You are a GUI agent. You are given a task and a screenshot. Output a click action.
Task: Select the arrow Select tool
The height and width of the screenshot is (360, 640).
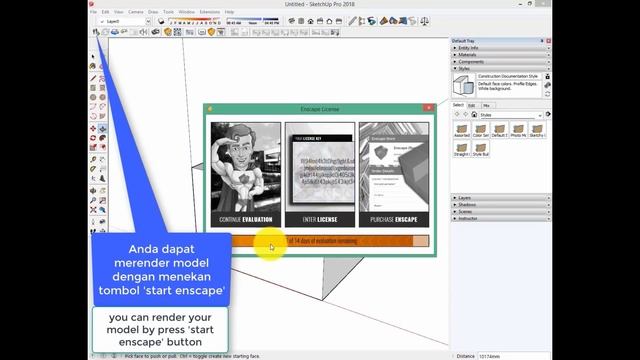pyautogui.click(x=93, y=56)
